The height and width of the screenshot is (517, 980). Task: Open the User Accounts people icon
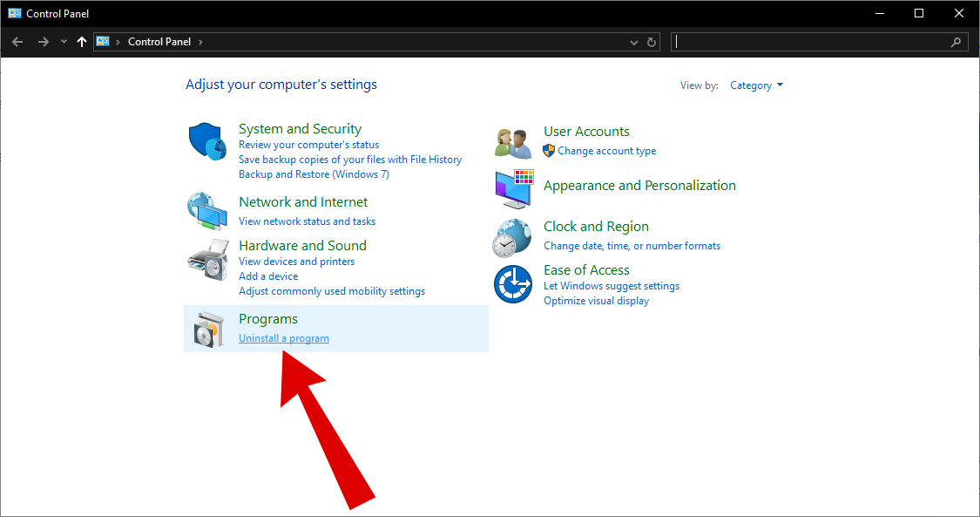(513, 143)
